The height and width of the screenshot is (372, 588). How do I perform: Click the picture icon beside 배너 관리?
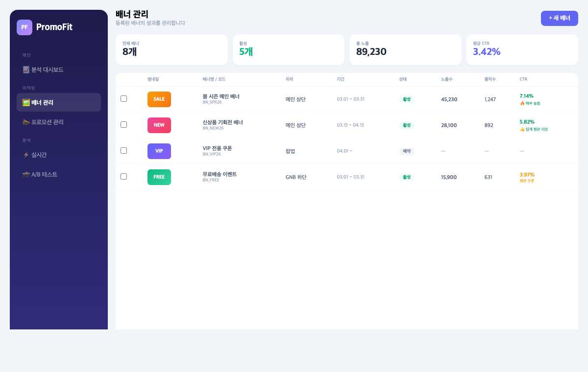coord(26,102)
